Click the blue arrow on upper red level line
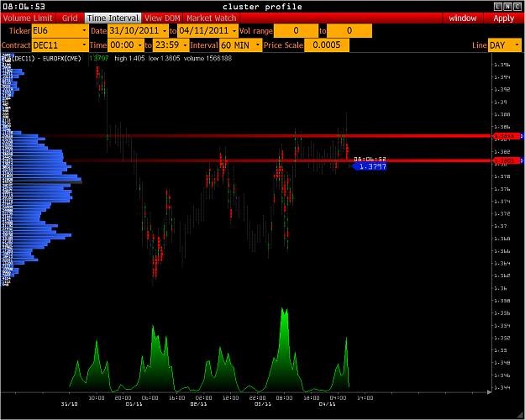 [x=522, y=136]
